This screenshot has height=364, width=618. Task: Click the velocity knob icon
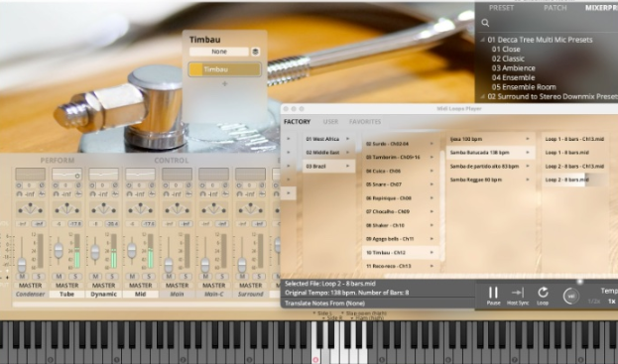(x=570, y=297)
